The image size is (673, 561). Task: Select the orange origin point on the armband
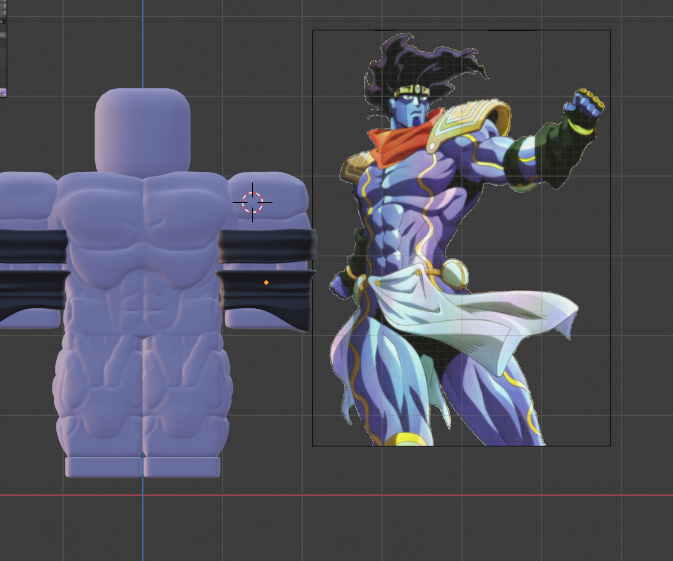point(266,282)
